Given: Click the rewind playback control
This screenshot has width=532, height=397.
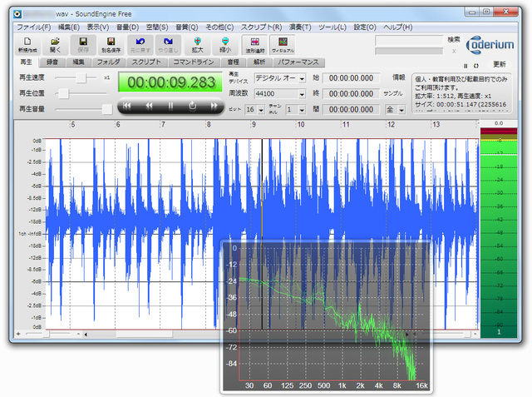Looking at the screenshot, I should (149, 106).
